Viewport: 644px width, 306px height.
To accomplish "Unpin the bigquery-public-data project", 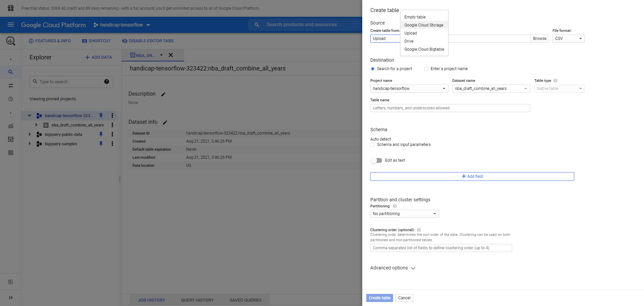I will pyautogui.click(x=101, y=134).
